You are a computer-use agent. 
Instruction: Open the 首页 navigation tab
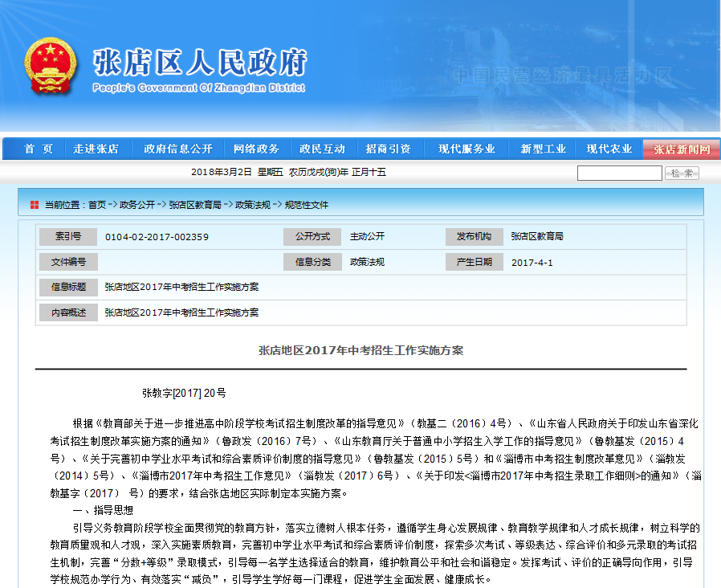[39, 149]
